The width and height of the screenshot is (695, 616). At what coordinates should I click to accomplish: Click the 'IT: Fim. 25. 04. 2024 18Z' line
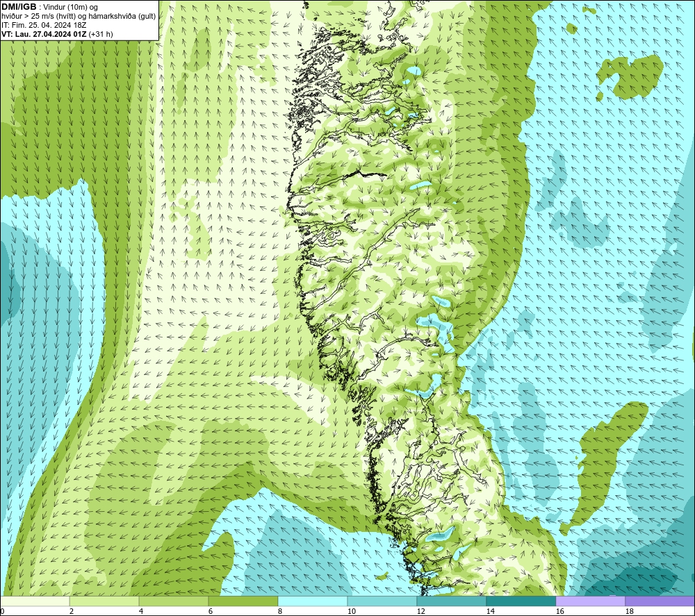click(x=44, y=25)
